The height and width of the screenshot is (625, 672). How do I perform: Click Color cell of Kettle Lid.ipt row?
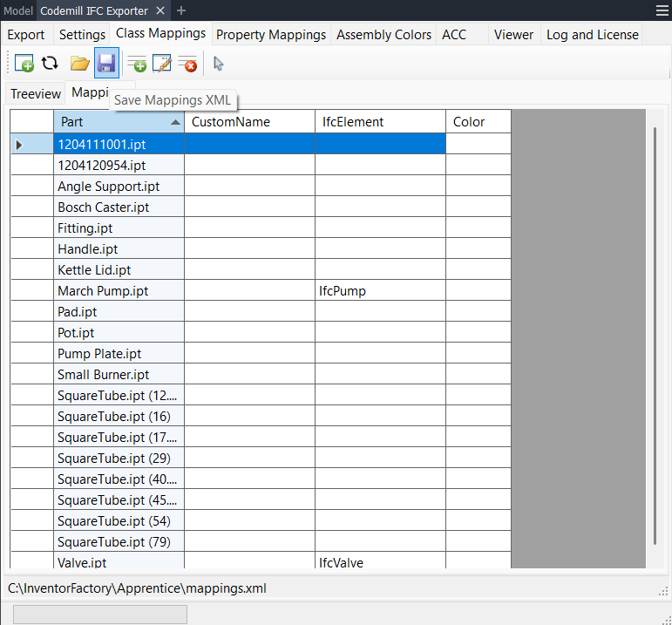[478, 270]
